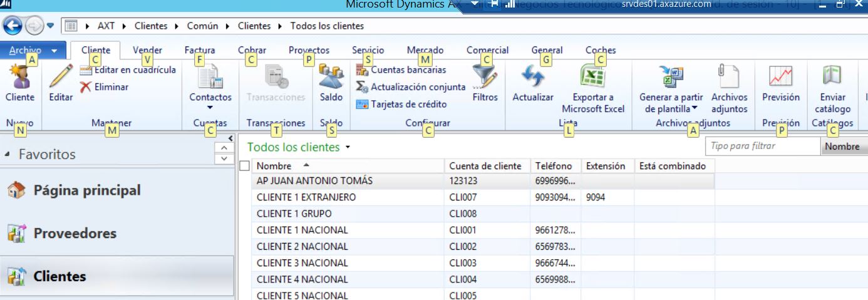Switch to the General tab
The width and height of the screenshot is (868, 300).
pos(547,50)
